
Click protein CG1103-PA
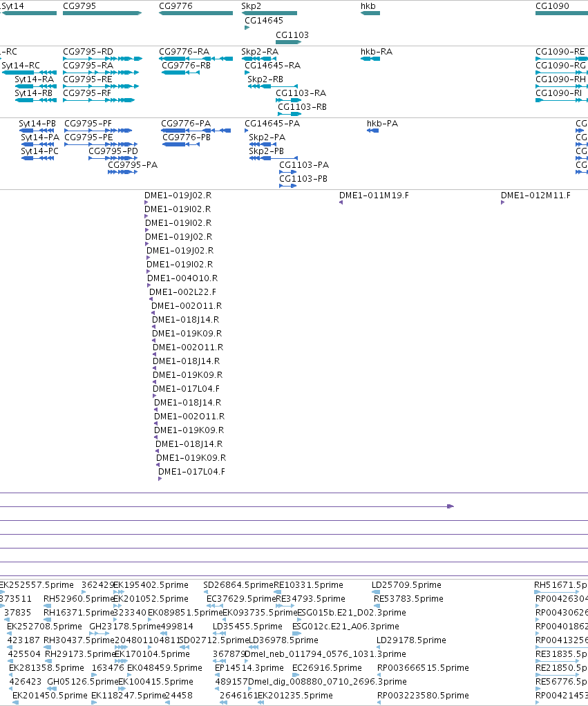point(304,165)
